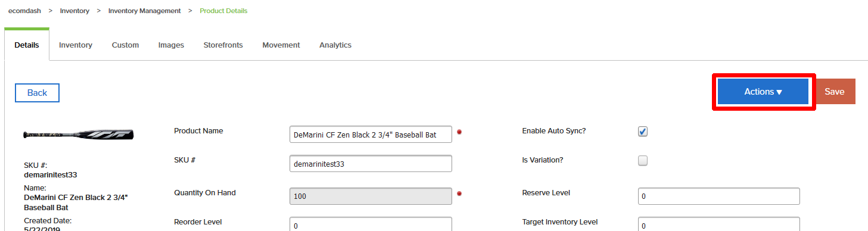Image resolution: width=868 pixels, height=231 pixels.
Task: Click the orange Save button
Action: pos(835,92)
